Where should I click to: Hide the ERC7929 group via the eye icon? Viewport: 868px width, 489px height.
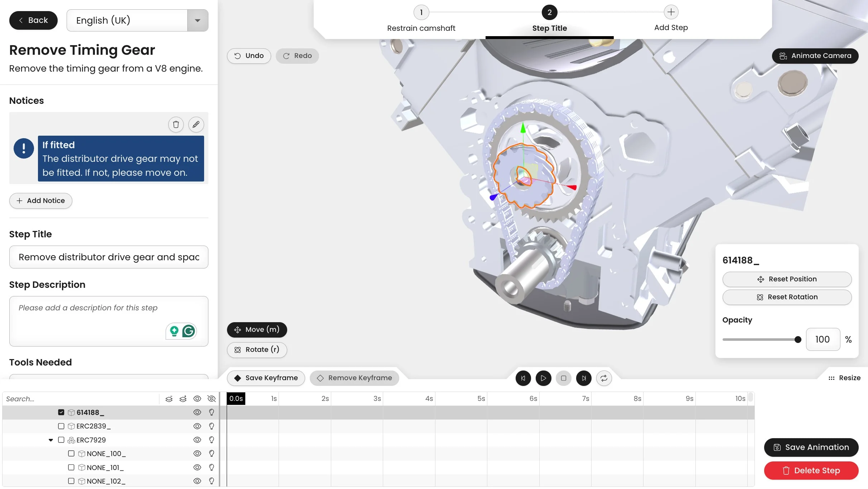coord(197,440)
